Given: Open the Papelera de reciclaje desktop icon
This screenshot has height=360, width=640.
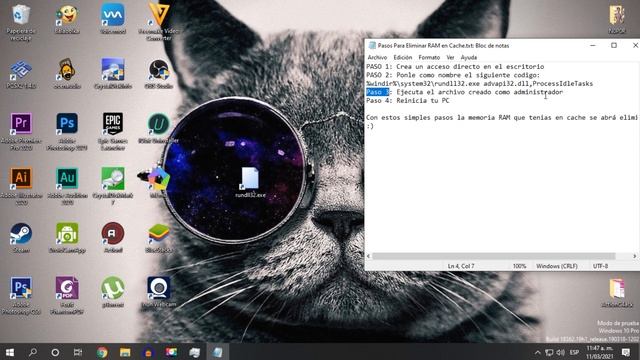Looking at the screenshot, I should point(20,22).
